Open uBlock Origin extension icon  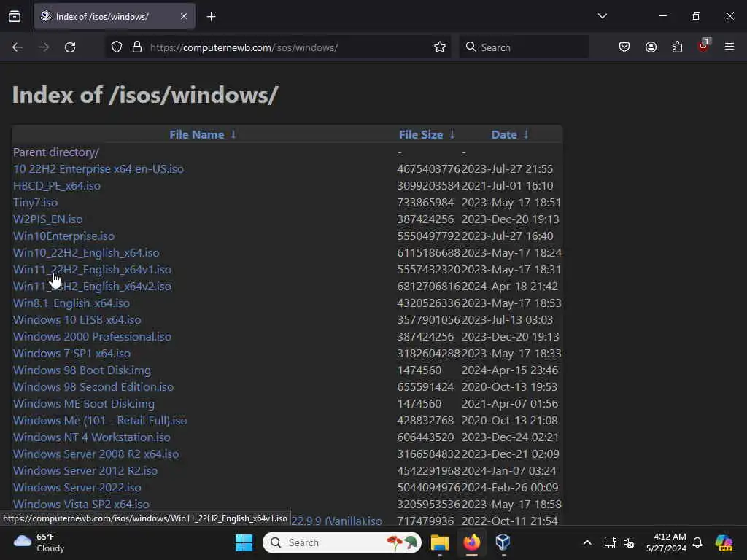704,46
